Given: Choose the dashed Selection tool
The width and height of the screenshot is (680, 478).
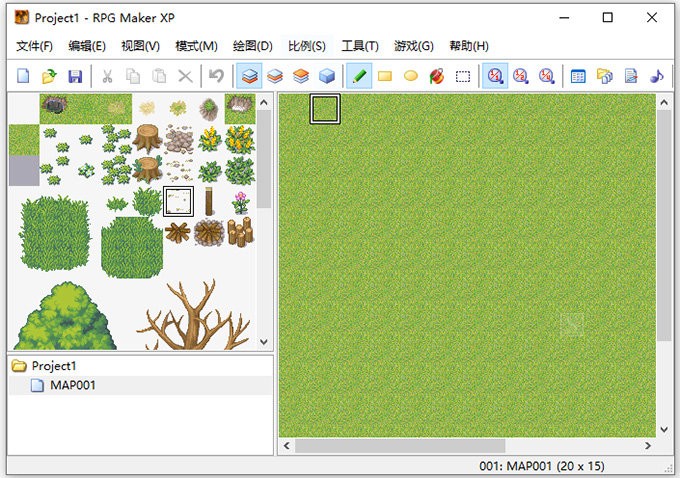Looking at the screenshot, I should point(462,76).
